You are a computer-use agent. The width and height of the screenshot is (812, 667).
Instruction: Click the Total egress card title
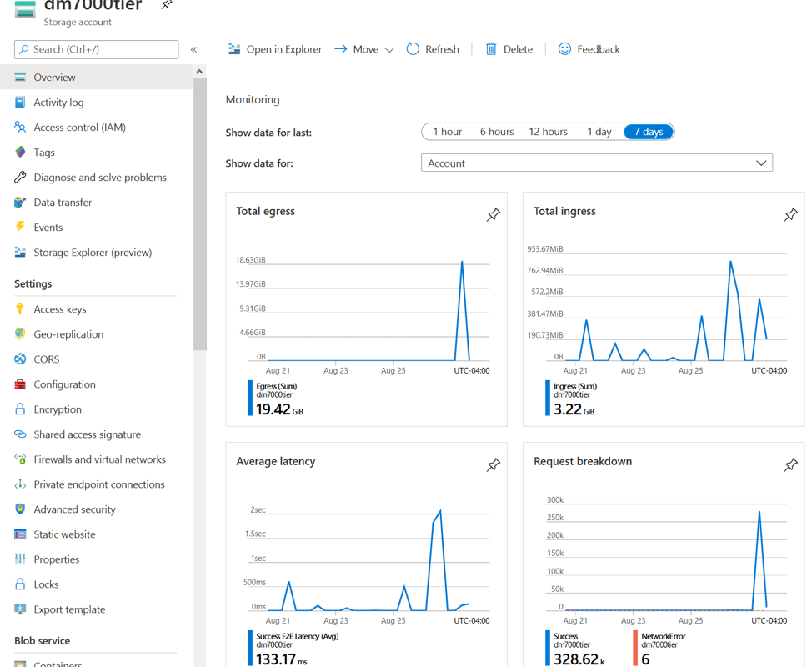click(265, 211)
